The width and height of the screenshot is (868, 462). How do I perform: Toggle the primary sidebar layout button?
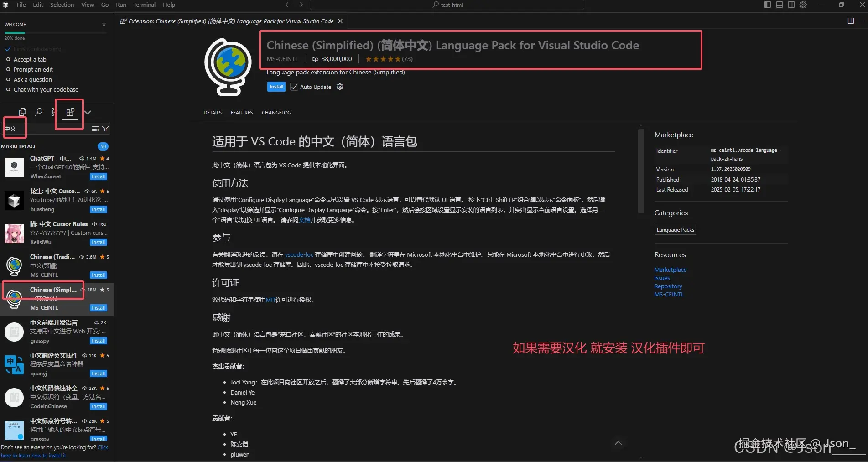coord(768,5)
